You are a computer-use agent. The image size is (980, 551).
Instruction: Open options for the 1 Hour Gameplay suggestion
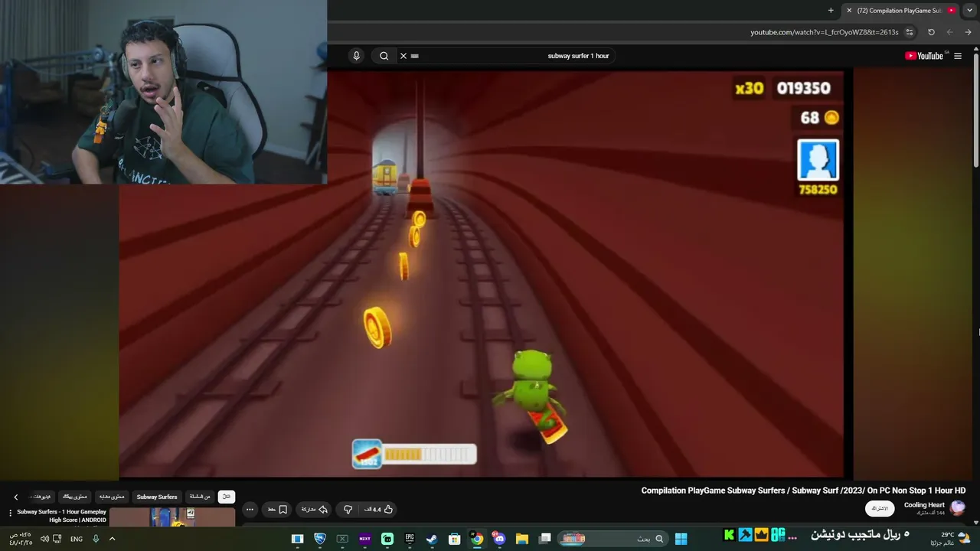(10, 513)
